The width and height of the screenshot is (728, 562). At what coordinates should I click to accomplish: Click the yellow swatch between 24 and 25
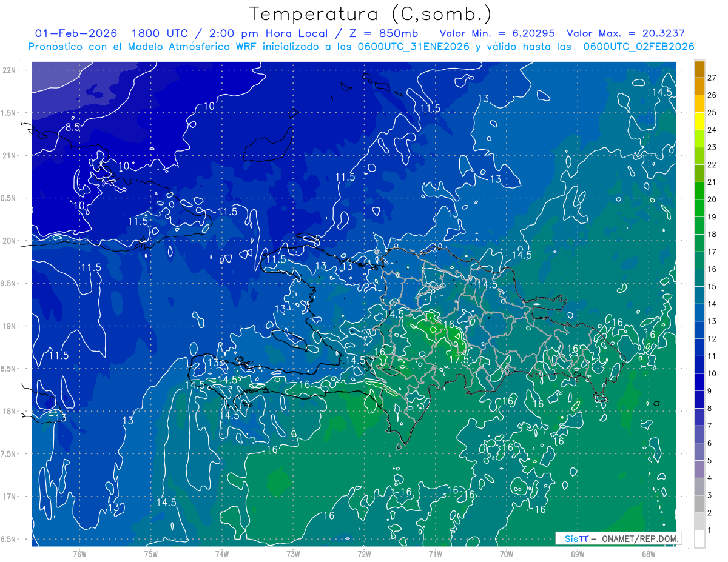point(699,121)
